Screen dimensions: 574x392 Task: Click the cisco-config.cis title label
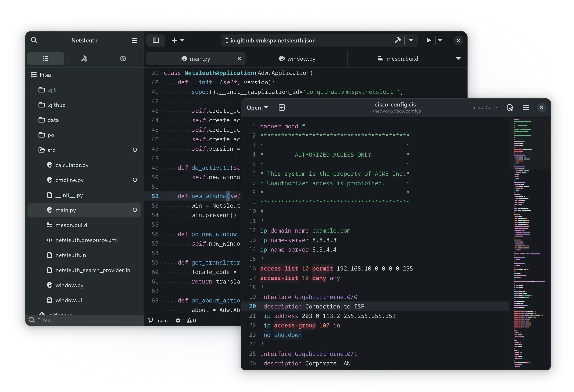[x=395, y=105]
